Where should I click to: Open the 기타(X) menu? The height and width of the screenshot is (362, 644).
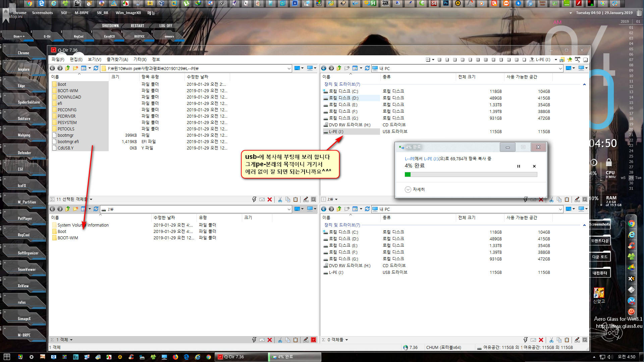coord(140,59)
